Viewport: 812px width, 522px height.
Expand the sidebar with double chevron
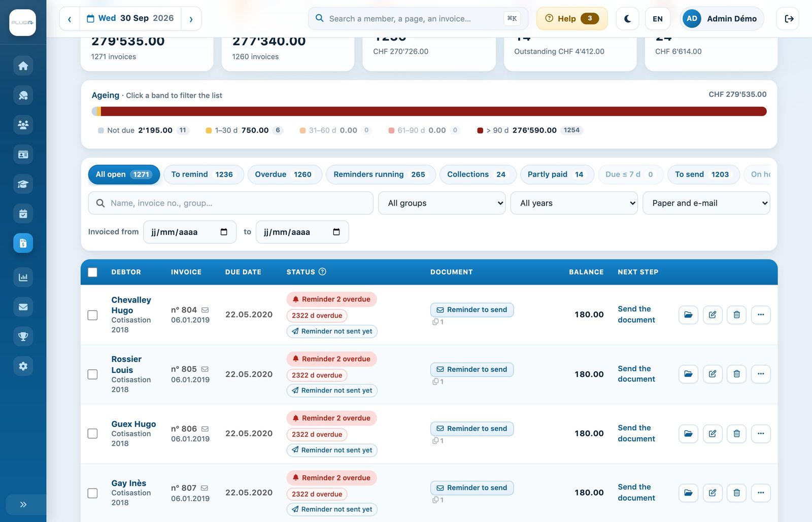[23, 504]
